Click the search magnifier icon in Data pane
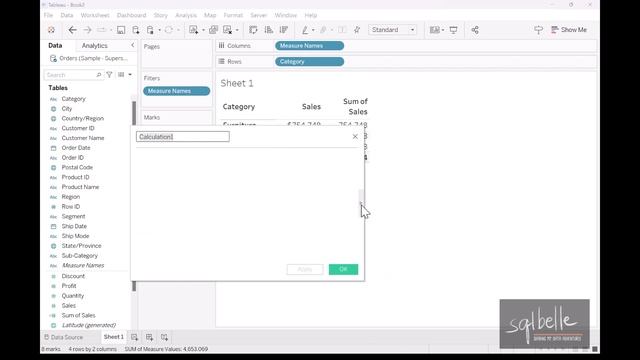This screenshot has height=360, width=640. pyautogui.click(x=98, y=75)
